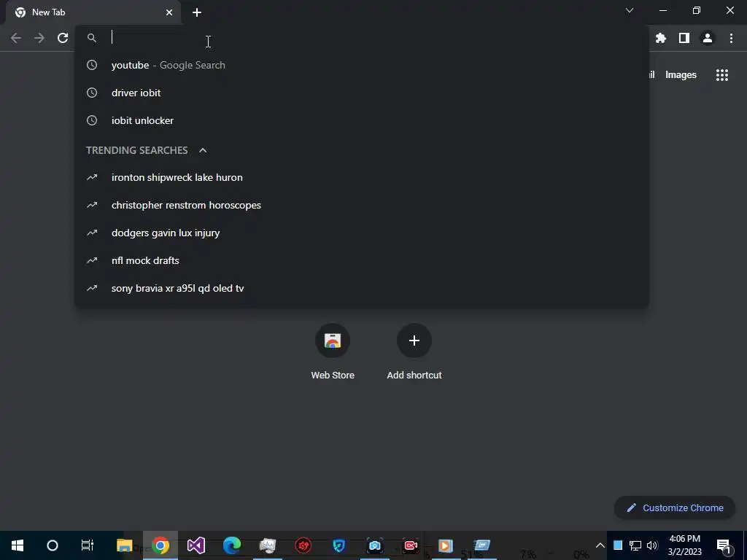Select the 'youtube - Google Search' suggestion
This screenshot has width=747, height=560.
tap(362, 65)
